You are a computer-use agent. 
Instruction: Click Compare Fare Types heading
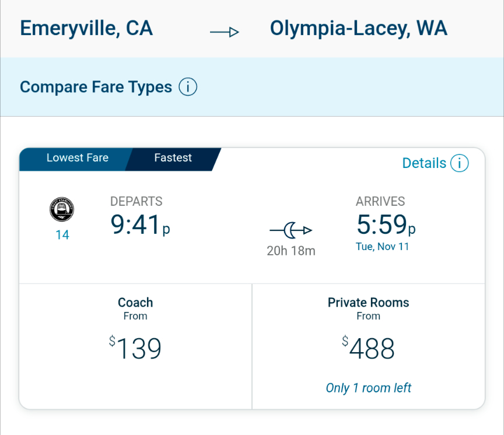click(x=96, y=87)
